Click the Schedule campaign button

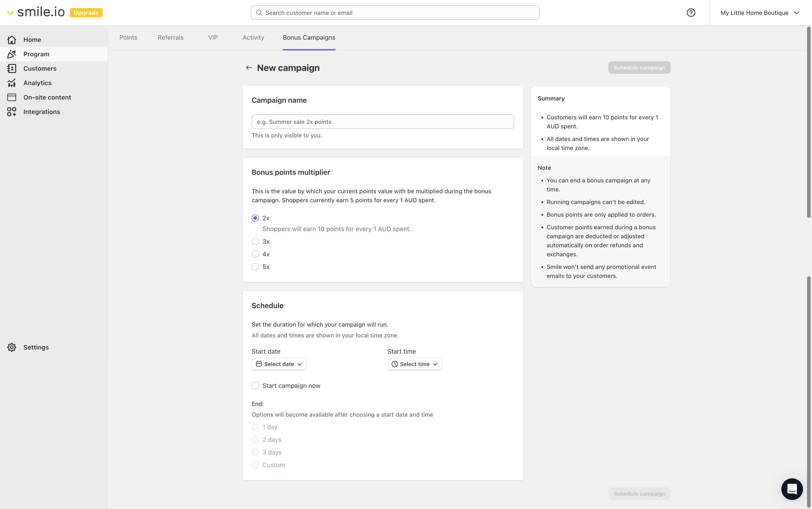(x=639, y=67)
